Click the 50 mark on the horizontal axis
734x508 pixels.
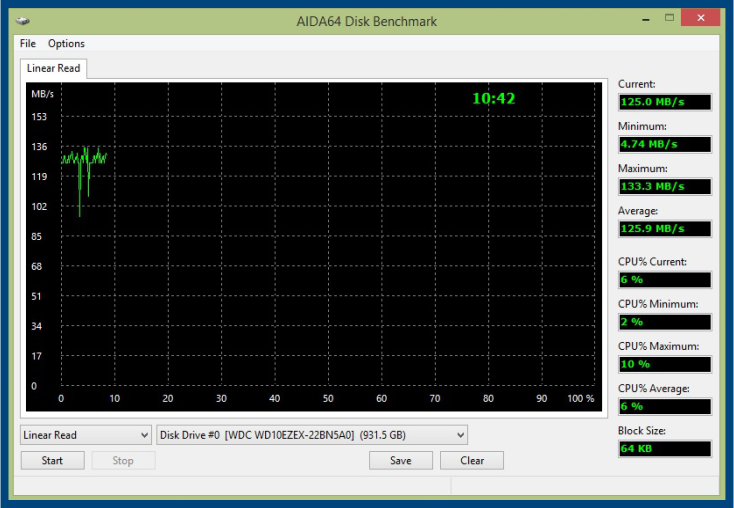328,398
